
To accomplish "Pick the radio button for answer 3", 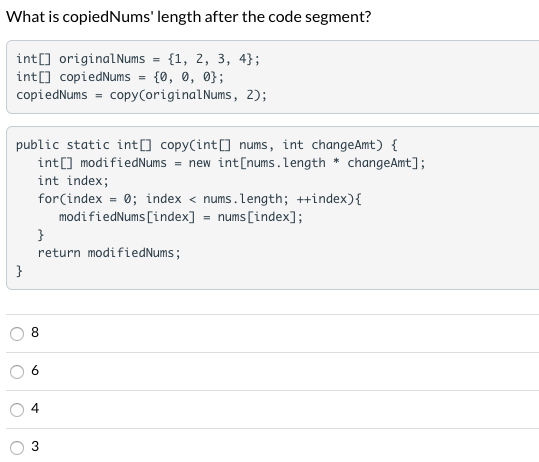I will tap(17, 448).
